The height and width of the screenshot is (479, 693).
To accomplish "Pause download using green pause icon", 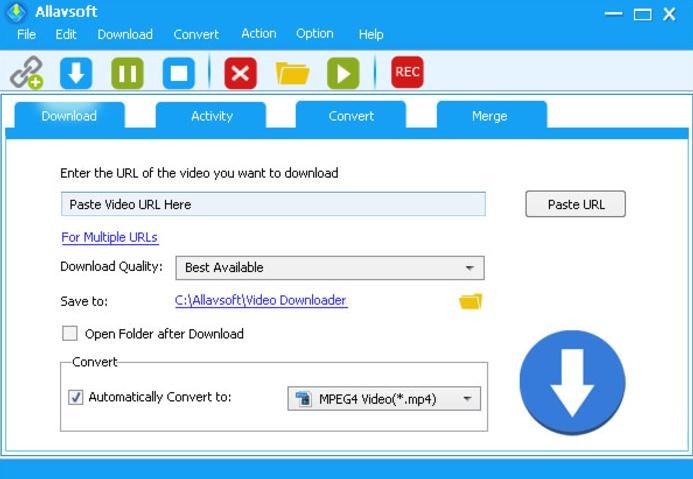I will click(x=127, y=73).
